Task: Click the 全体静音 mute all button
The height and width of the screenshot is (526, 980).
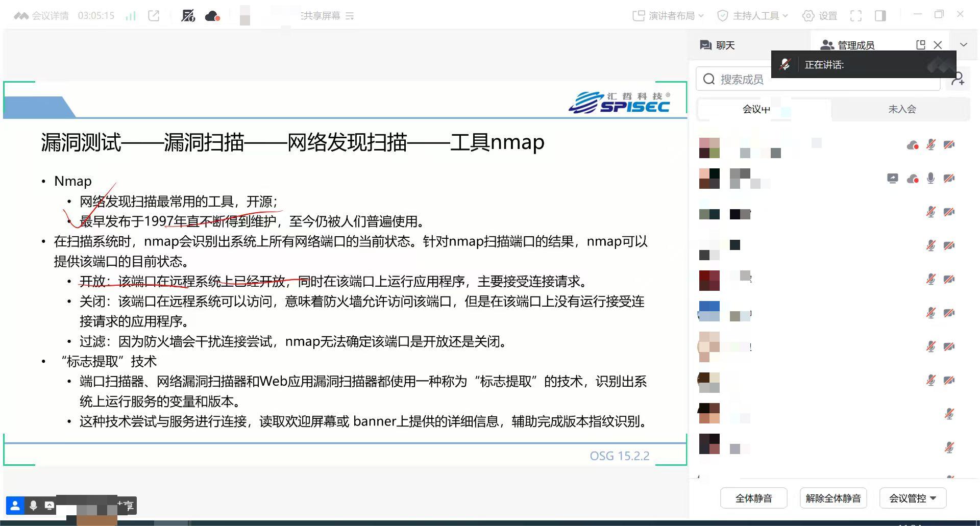Action: pyautogui.click(x=753, y=498)
